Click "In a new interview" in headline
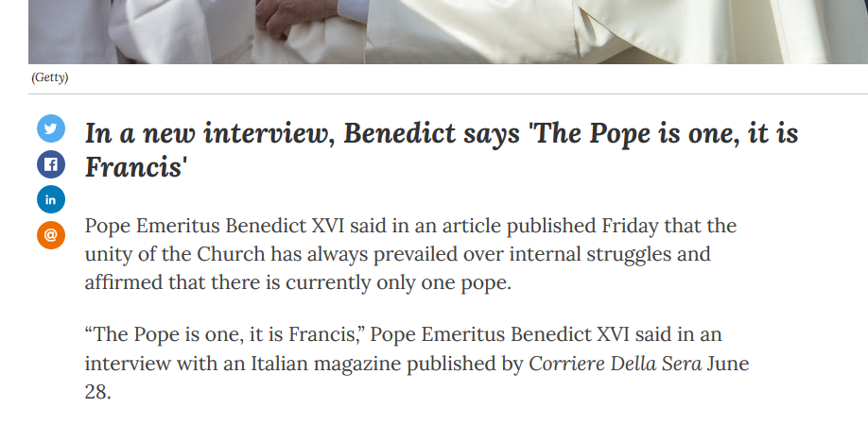The height and width of the screenshot is (425, 868). [x=207, y=133]
